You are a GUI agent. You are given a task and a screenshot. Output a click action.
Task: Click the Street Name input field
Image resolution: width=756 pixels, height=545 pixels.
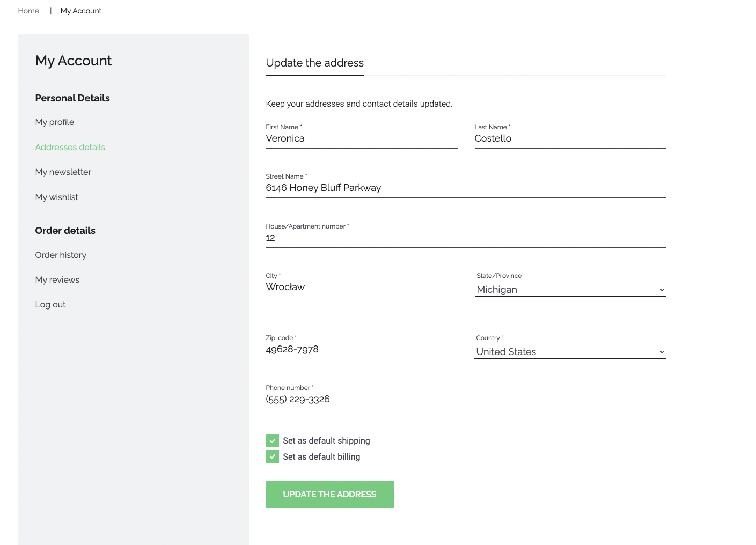[466, 188]
